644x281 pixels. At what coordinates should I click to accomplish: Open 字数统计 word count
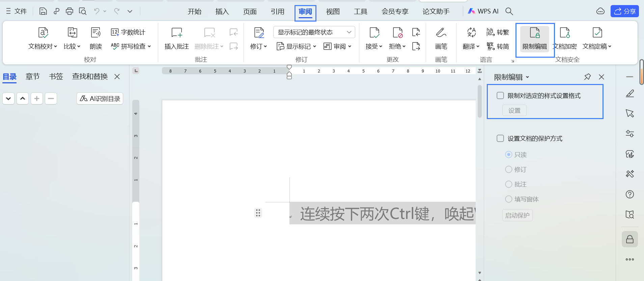[x=128, y=32]
